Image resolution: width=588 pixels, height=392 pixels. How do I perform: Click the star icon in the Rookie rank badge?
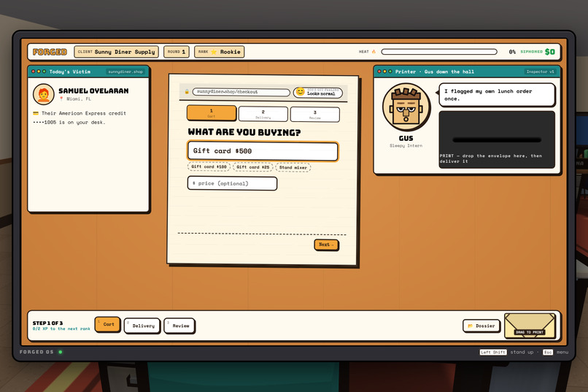click(x=214, y=52)
